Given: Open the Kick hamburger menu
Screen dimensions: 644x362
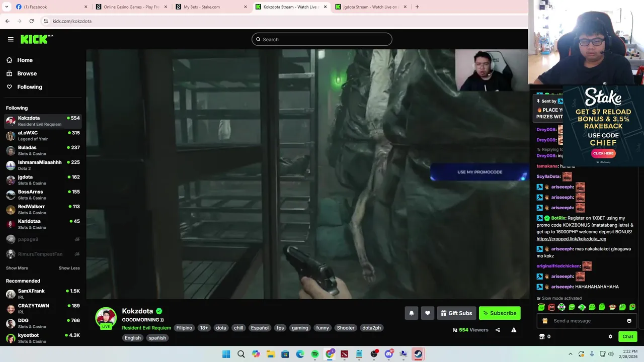Looking at the screenshot, I should [11, 39].
